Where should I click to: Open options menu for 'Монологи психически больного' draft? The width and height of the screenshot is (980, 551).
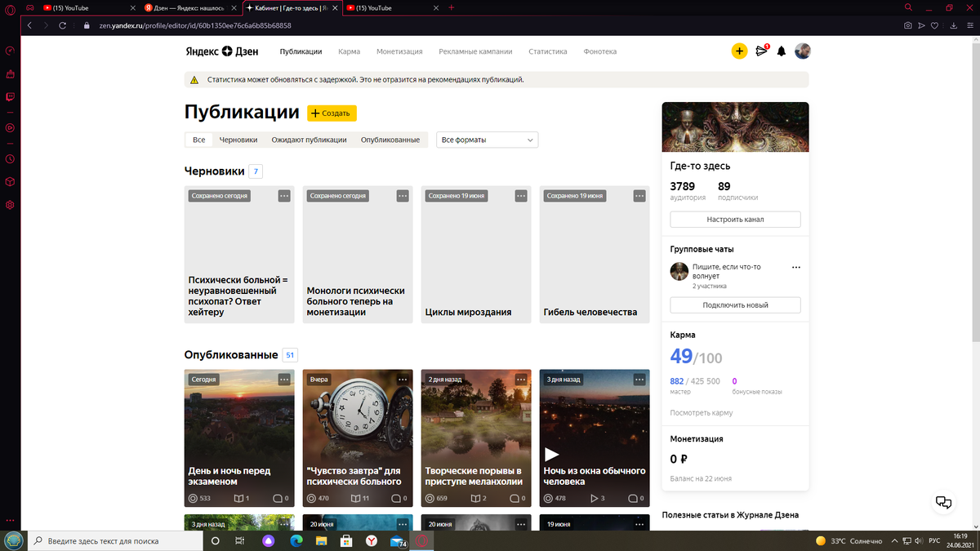pyautogui.click(x=403, y=196)
